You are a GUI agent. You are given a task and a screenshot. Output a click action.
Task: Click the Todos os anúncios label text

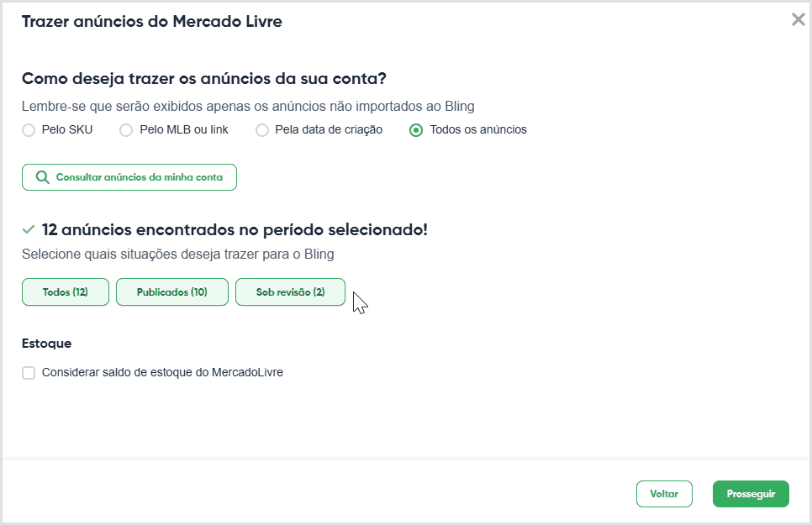478,129
